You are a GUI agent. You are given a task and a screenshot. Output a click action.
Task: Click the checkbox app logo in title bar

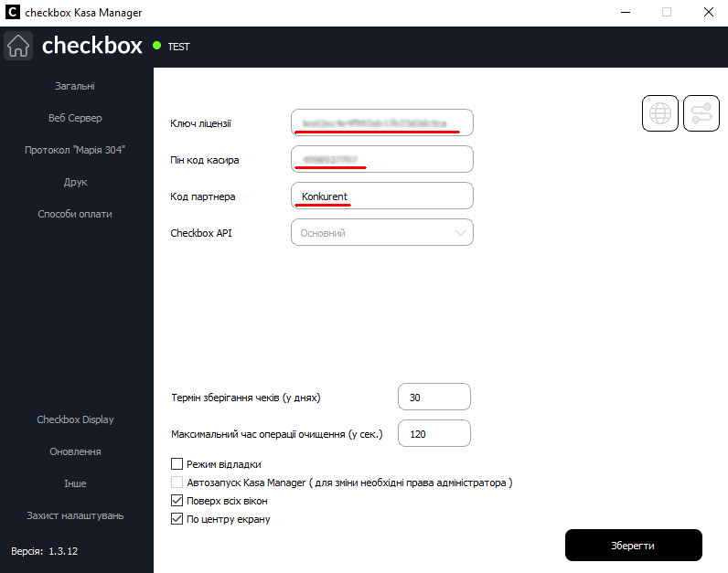tap(13, 13)
